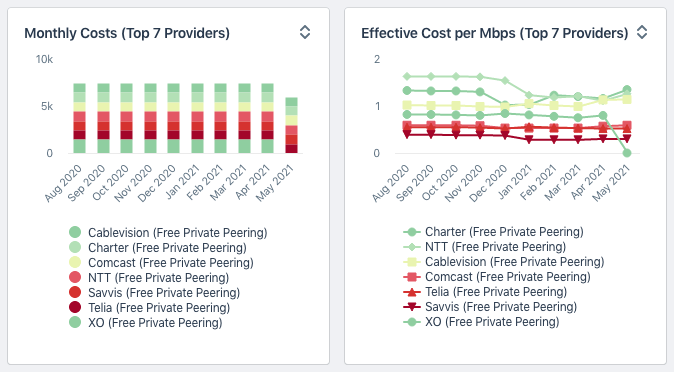Toggle Charter series in Monthly Costs legend

click(x=158, y=248)
